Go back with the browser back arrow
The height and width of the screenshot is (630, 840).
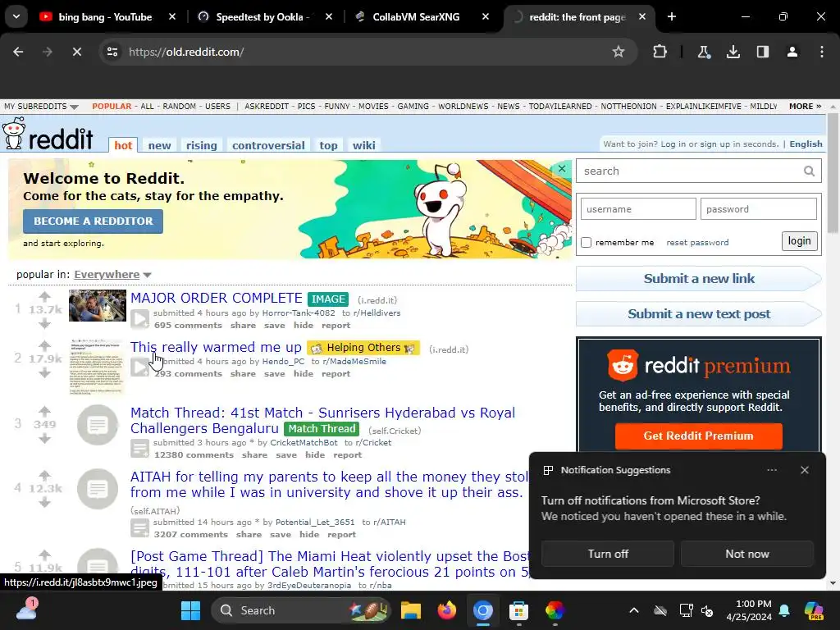point(18,52)
